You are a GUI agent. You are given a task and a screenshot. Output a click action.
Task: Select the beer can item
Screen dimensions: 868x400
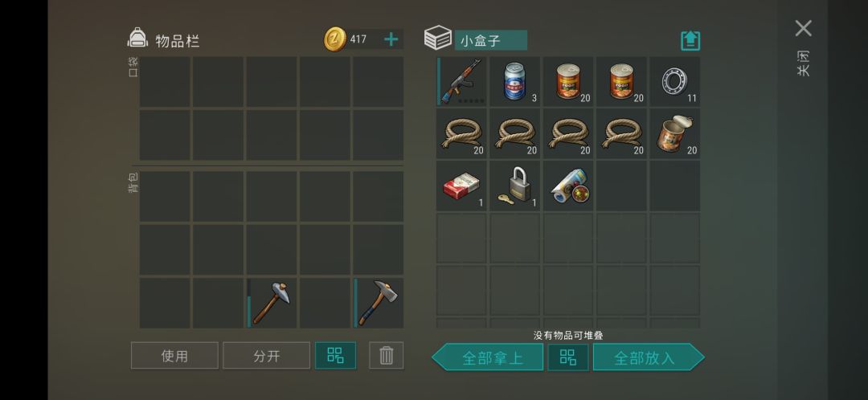pyautogui.click(x=514, y=81)
